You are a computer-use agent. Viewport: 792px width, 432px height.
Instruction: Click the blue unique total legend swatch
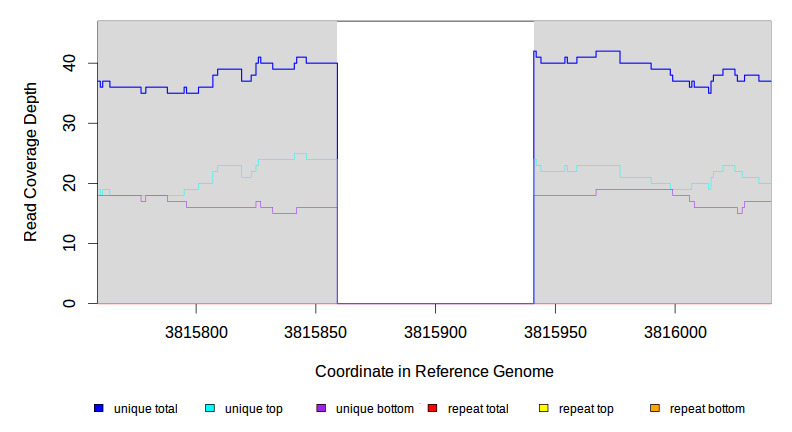pyautogui.click(x=99, y=408)
